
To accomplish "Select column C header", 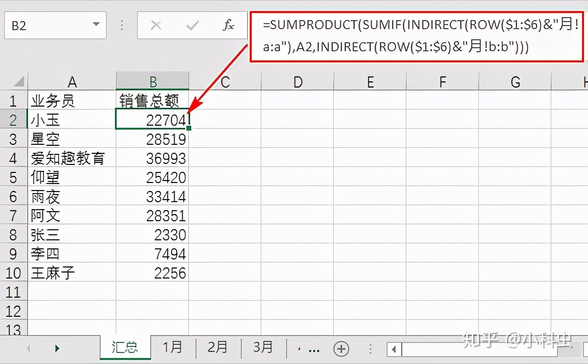I will pos(225,81).
